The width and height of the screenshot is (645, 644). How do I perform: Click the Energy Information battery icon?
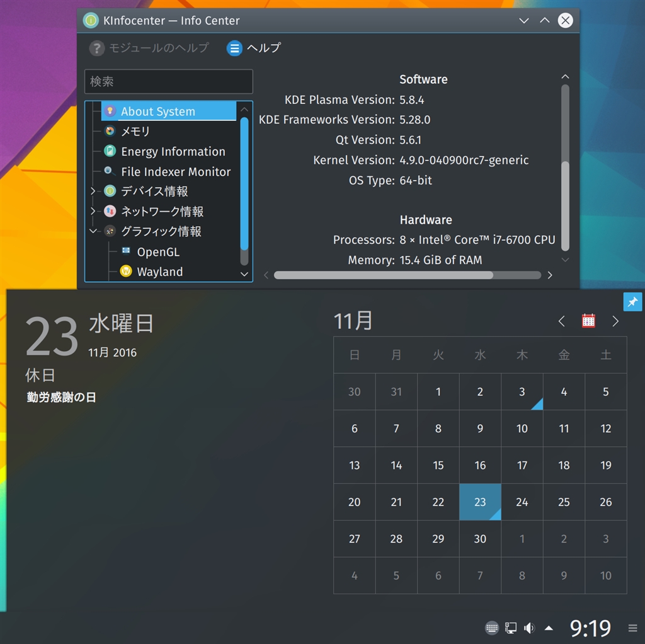pos(110,151)
